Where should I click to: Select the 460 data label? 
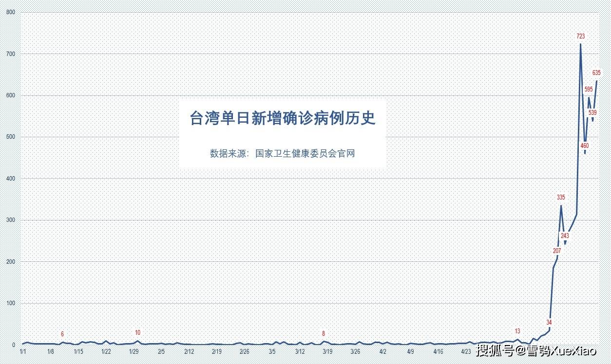pyautogui.click(x=585, y=146)
